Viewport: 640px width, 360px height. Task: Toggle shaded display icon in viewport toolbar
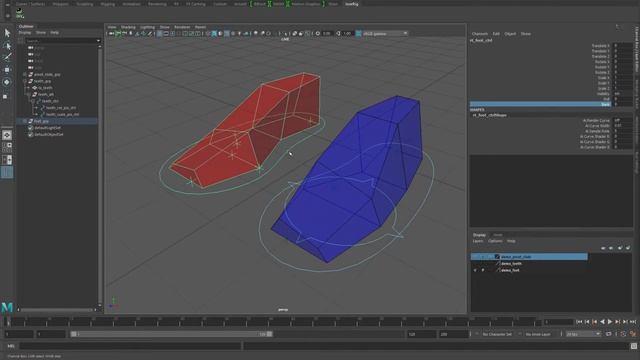[214, 33]
